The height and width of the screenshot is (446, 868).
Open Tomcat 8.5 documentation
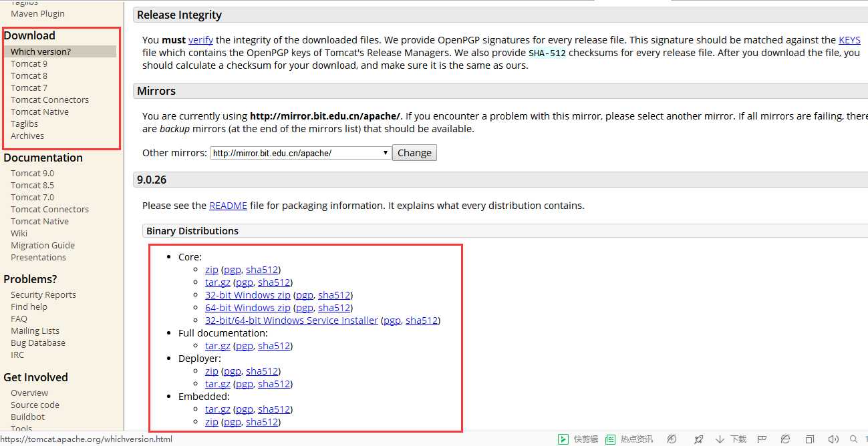point(32,185)
